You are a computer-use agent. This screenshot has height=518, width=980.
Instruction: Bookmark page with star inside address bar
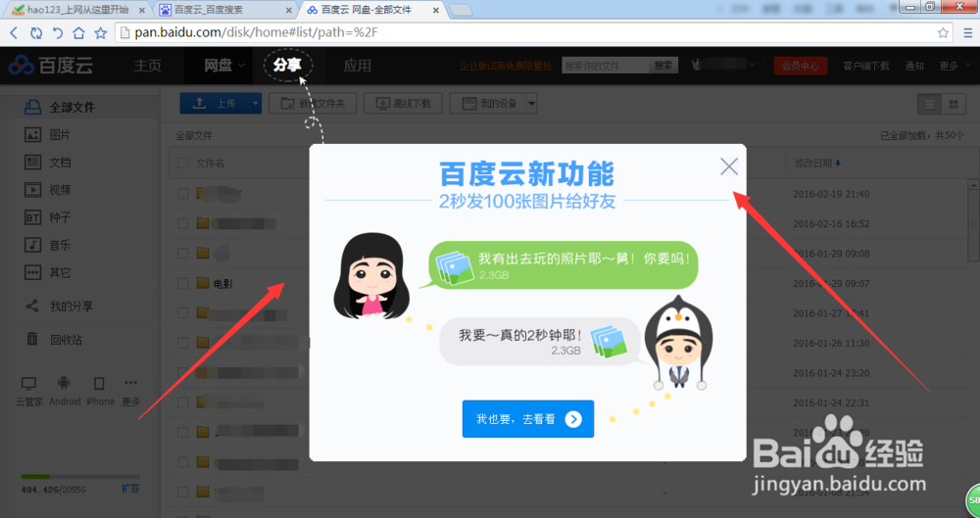tap(943, 33)
